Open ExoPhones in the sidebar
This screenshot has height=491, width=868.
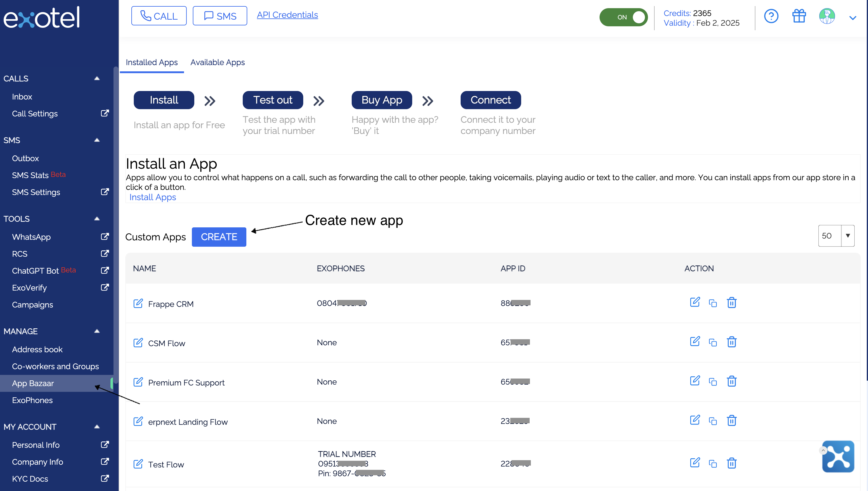tap(32, 400)
